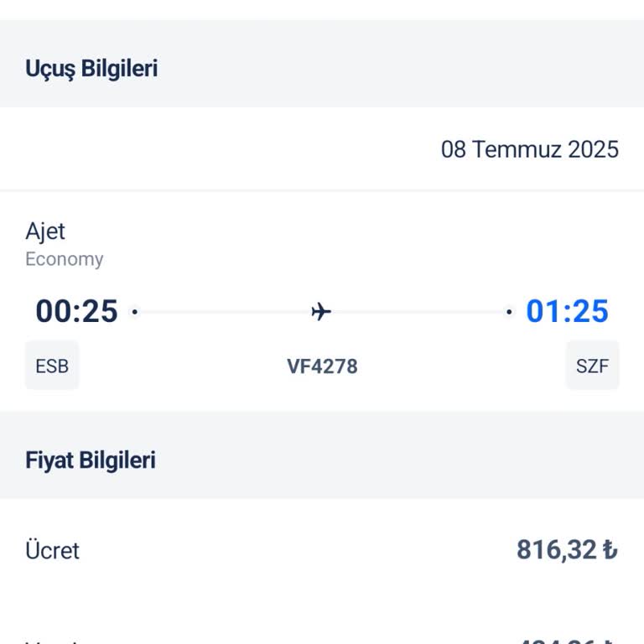Tap the 816,32 fare amount

(x=555, y=550)
